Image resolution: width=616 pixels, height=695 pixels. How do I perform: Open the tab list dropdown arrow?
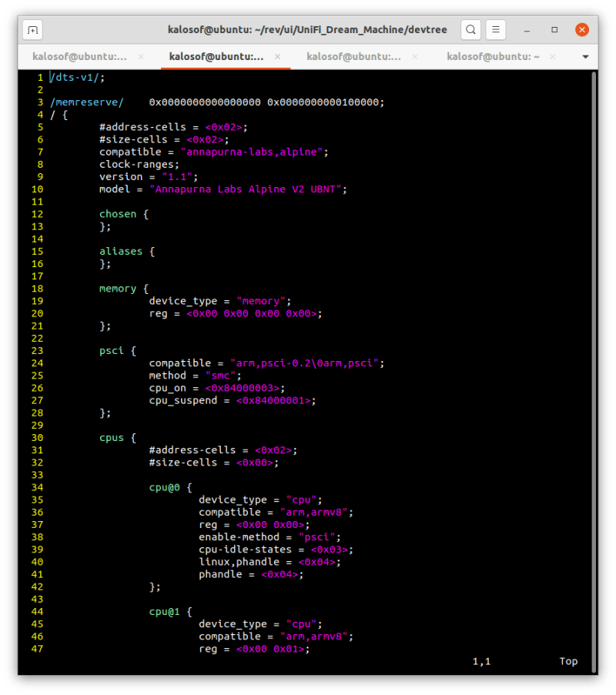[x=586, y=56]
